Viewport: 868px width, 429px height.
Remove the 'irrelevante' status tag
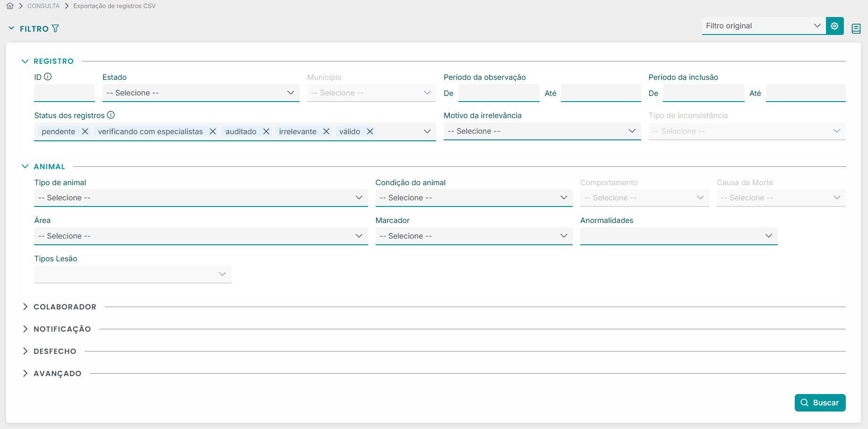coord(326,131)
